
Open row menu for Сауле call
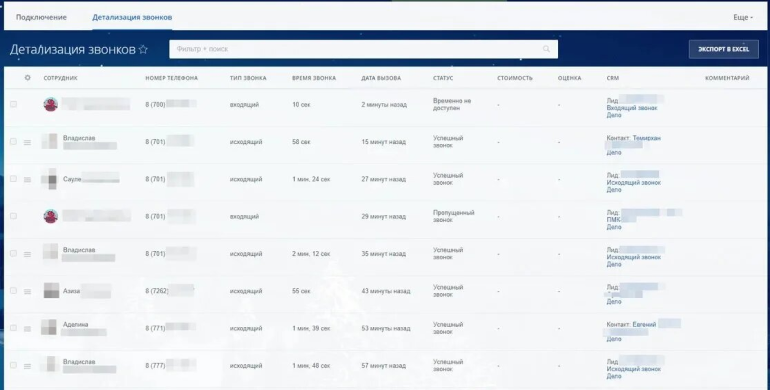pos(28,179)
